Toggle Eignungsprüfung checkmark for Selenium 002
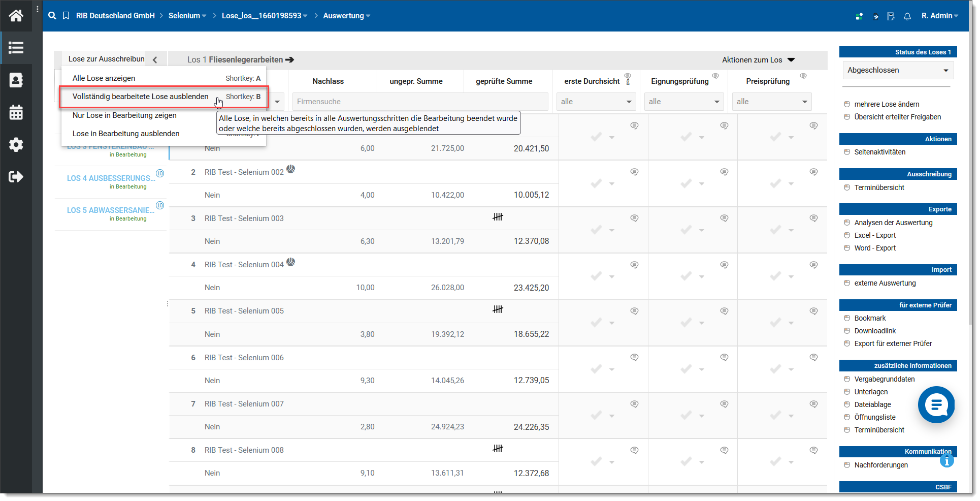The width and height of the screenshot is (980, 501). 687,183
